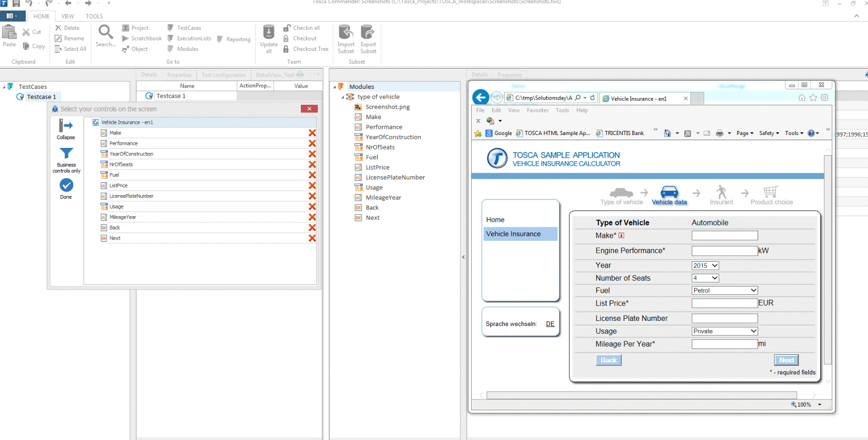Click the Rename icon in ribbon
The height and width of the screenshot is (440, 868).
(59, 39)
